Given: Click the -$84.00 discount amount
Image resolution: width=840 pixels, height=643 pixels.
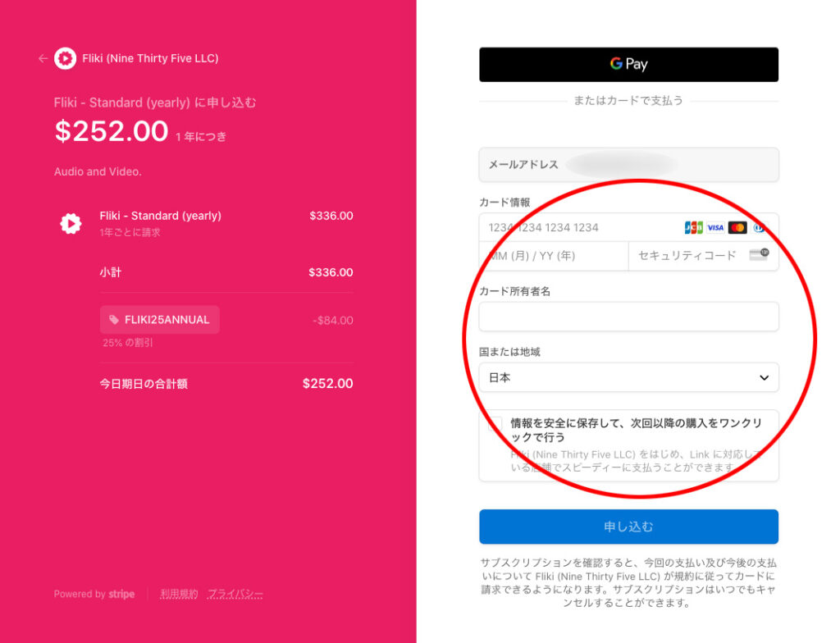Looking at the screenshot, I should (x=333, y=321).
